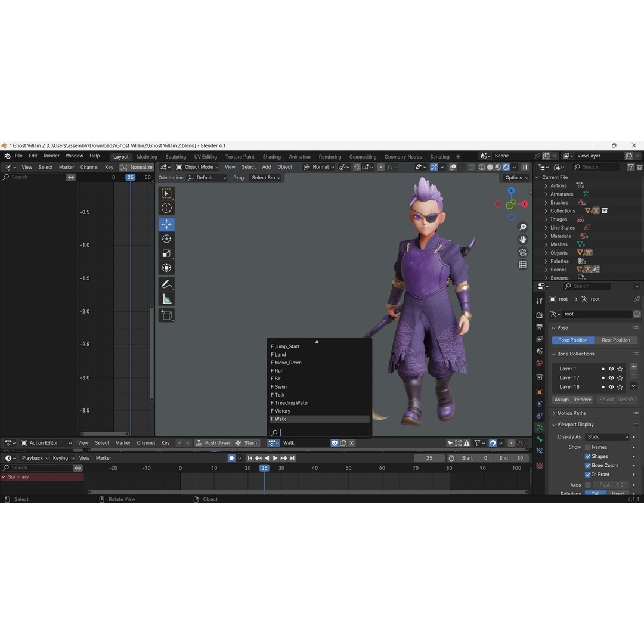Switch perspective/orthographic grid icon
Screen dimensions: 644x644
(x=522, y=265)
